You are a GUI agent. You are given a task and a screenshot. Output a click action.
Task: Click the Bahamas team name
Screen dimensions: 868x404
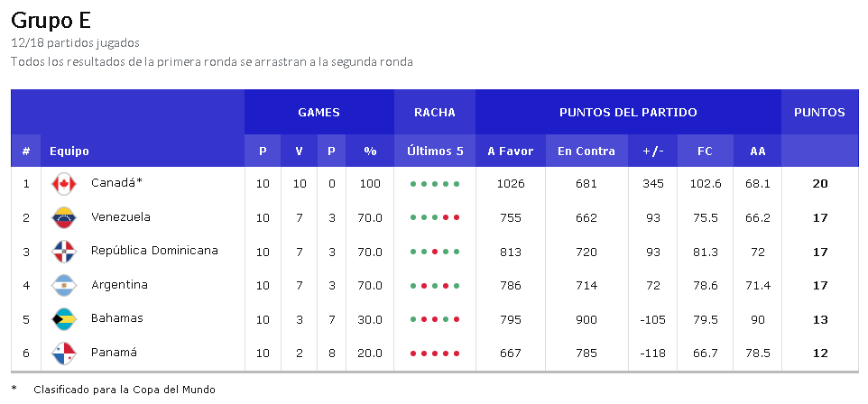pos(117,318)
